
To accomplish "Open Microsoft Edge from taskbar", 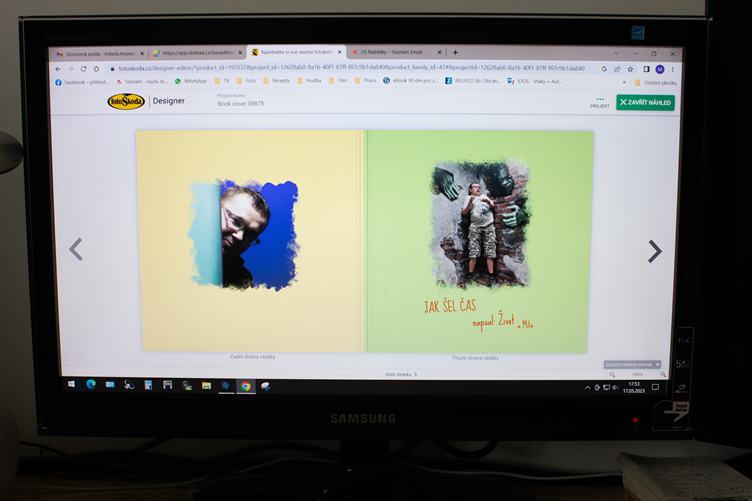I will coord(91,384).
